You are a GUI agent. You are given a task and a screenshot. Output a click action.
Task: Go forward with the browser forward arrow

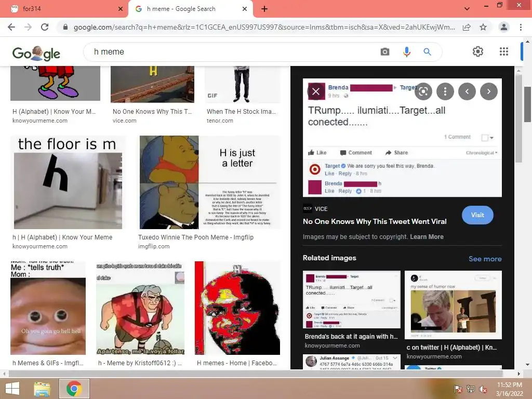pyautogui.click(x=28, y=27)
